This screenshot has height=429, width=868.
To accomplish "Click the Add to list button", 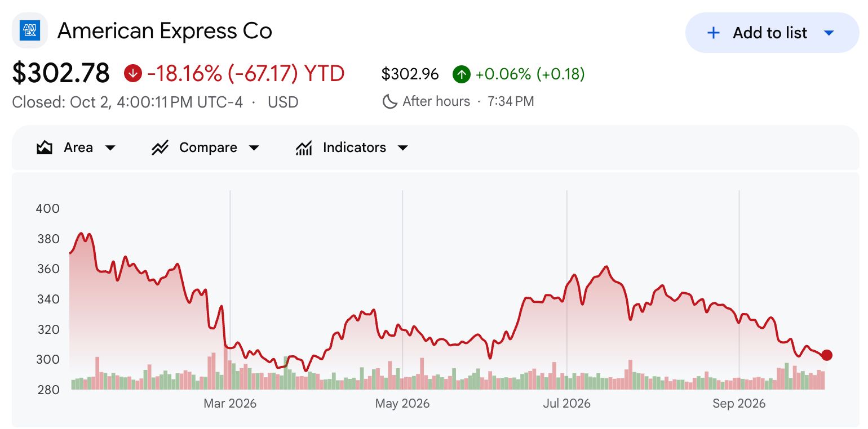I will [772, 33].
